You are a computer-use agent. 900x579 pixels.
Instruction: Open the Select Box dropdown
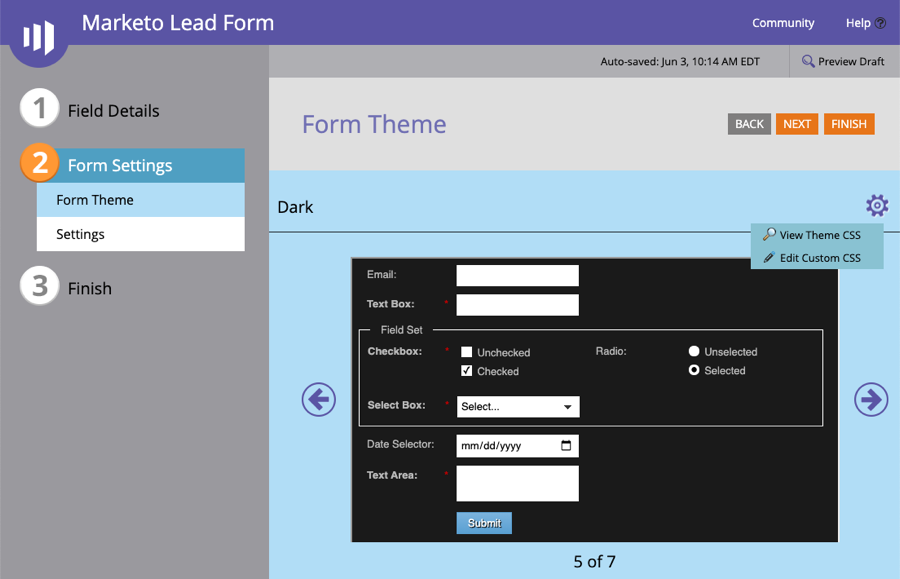tap(518, 407)
